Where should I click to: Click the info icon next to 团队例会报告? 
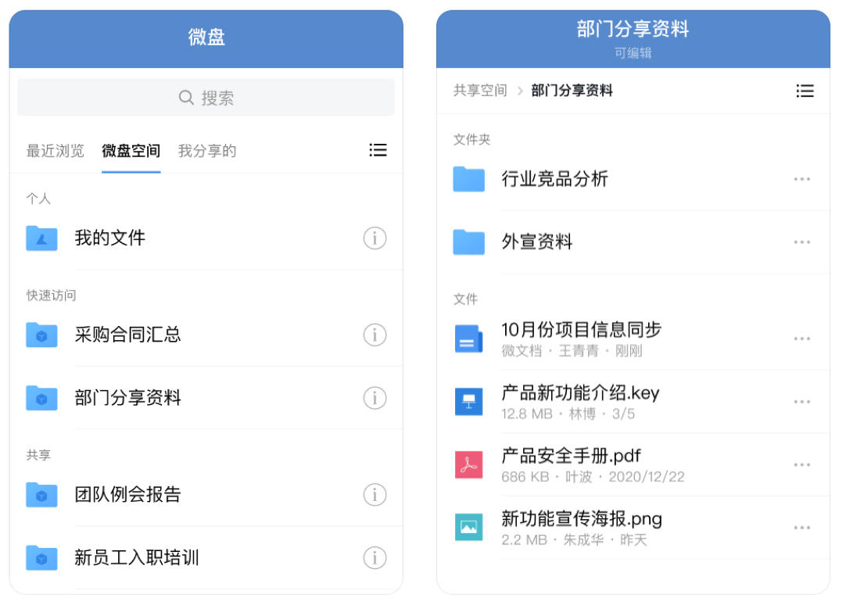coord(375,495)
